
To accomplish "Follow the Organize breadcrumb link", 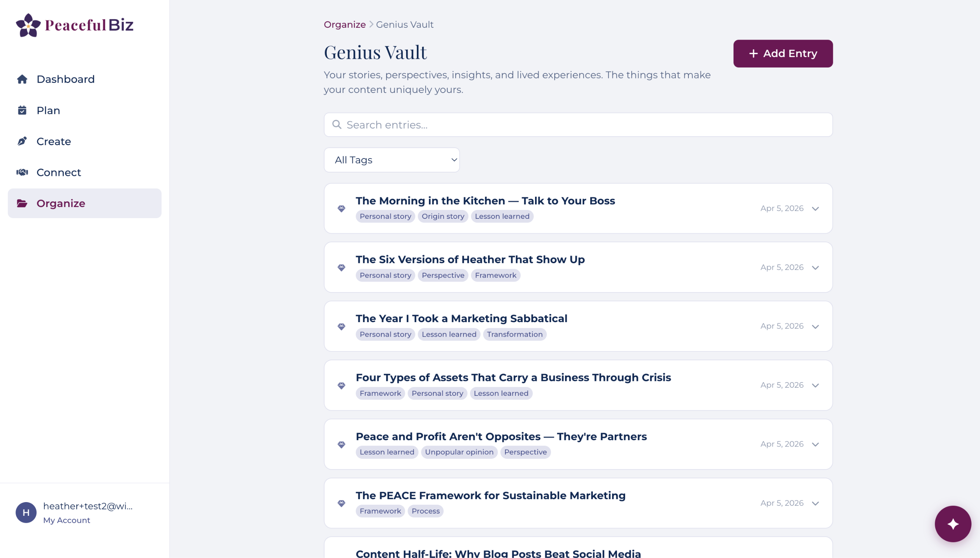I will coord(344,24).
